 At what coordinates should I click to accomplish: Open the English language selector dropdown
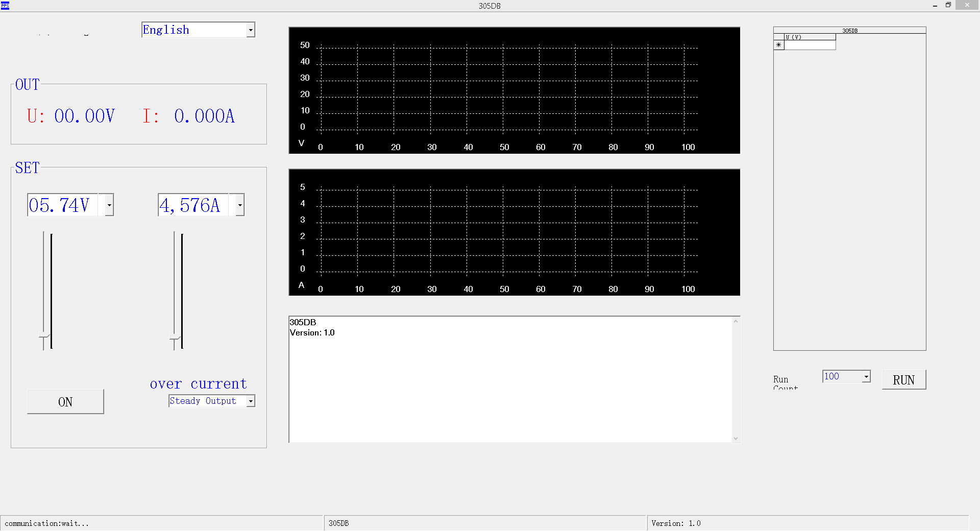[250, 30]
